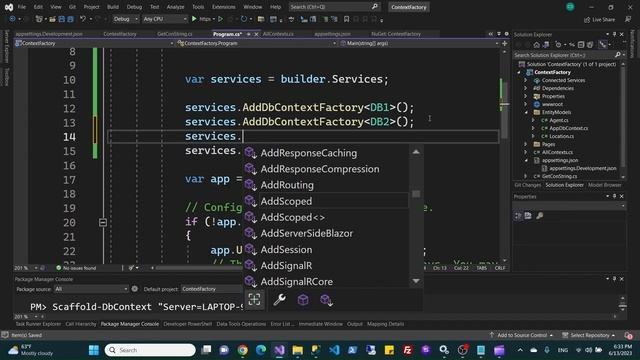
Task: Open the Package source dropdown
Action: (91, 289)
